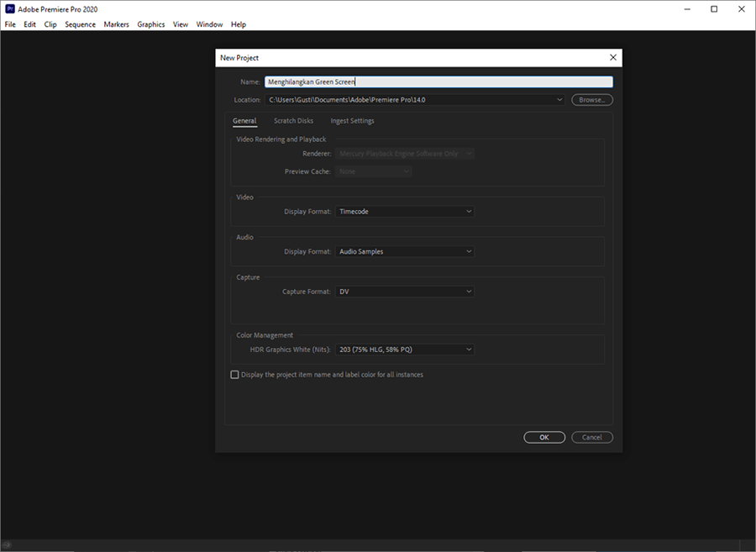Click the disabled Renderer dropdown

pyautogui.click(x=405, y=154)
